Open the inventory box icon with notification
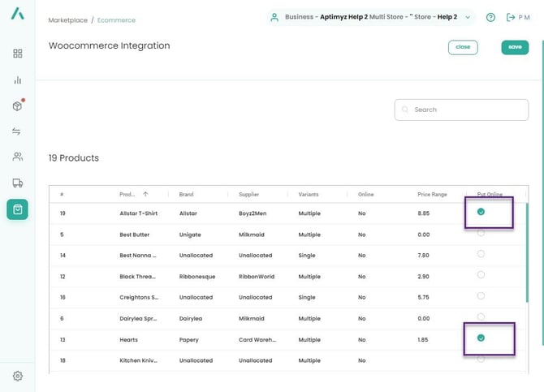Viewport: 544px width, 392px height. (18, 106)
